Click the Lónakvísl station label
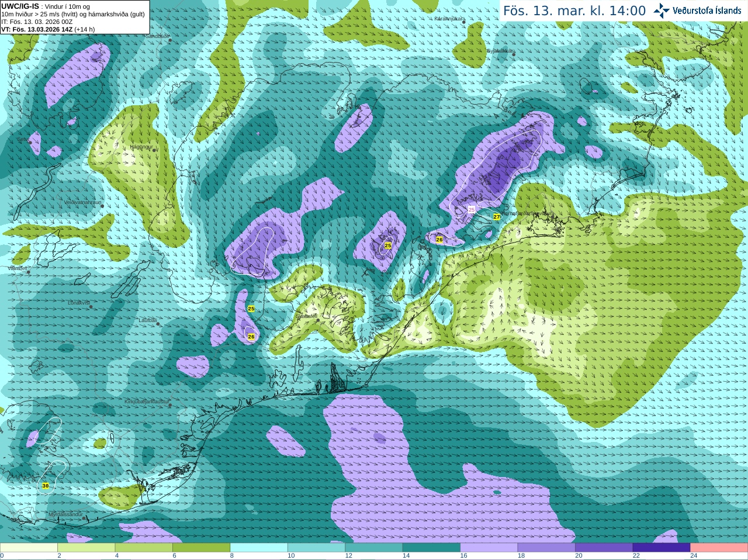This screenshot has height=560, width=748. [x=79, y=303]
